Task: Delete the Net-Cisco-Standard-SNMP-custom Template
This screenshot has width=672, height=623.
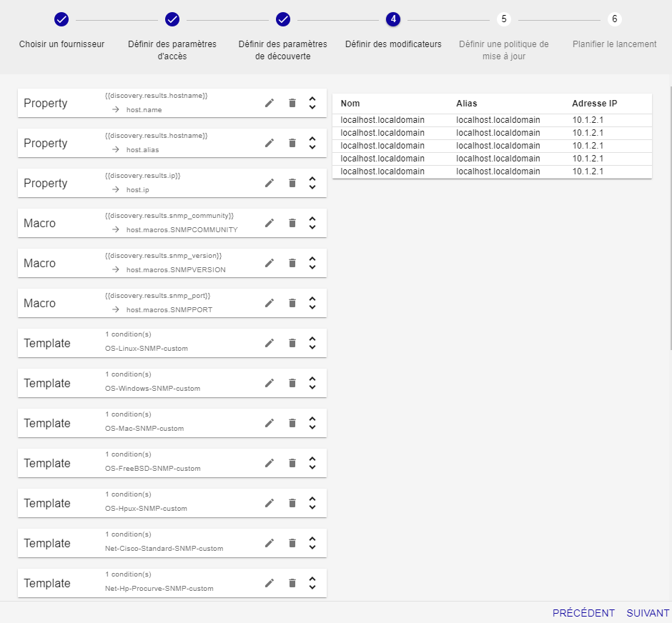Action: coord(292,544)
